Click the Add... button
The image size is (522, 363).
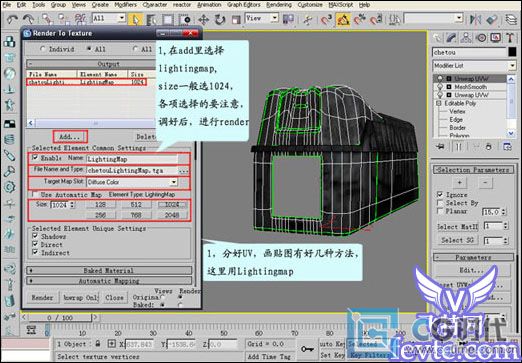tap(70, 137)
